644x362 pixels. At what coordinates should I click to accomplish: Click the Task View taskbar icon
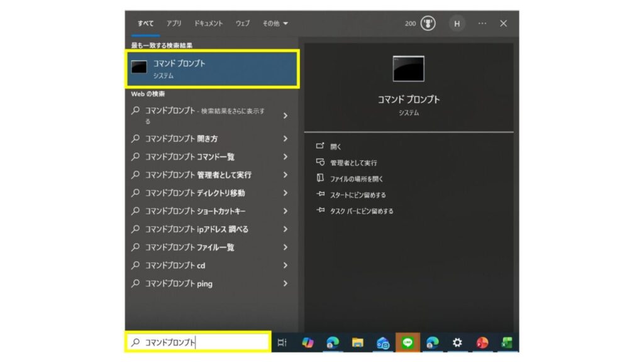(x=282, y=343)
